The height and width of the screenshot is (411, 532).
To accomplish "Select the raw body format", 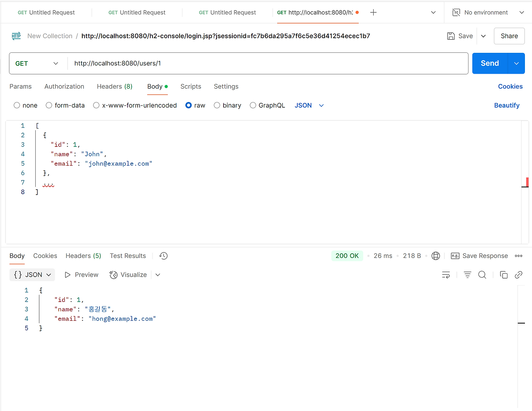I will pyautogui.click(x=188, y=105).
